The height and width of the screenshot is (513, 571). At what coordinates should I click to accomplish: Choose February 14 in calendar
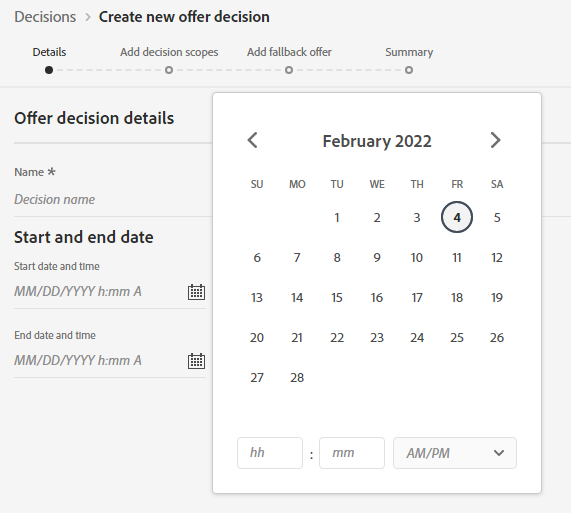click(x=297, y=297)
